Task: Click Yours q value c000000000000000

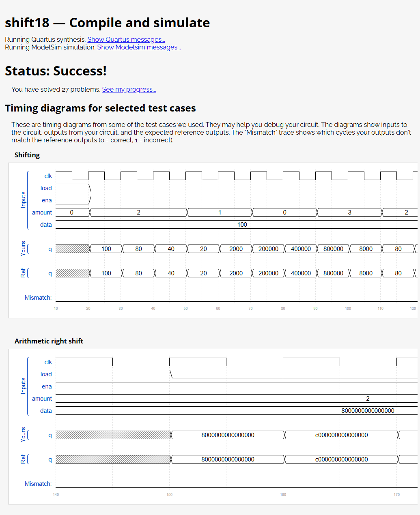Action: (341, 435)
